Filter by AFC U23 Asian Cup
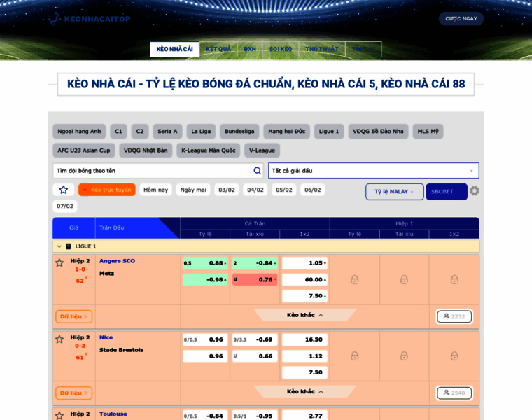 (84, 150)
